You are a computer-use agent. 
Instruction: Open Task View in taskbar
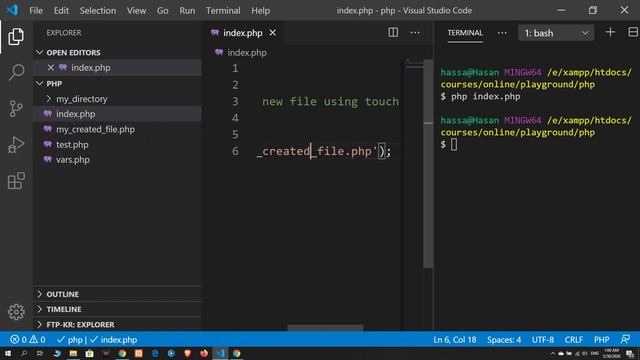click(40, 353)
